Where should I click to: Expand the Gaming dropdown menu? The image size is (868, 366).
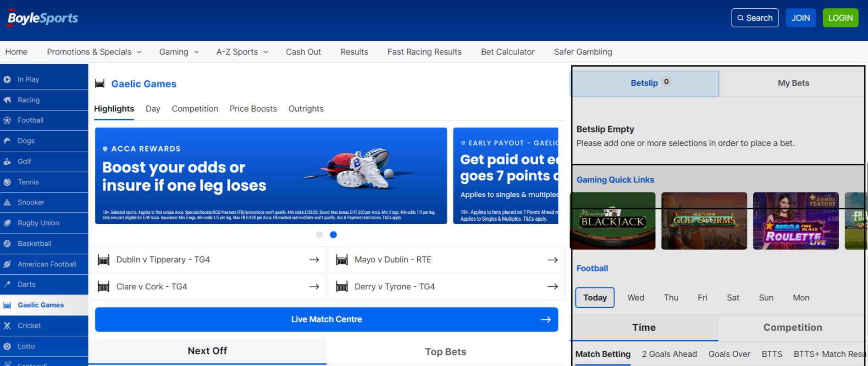coord(179,52)
